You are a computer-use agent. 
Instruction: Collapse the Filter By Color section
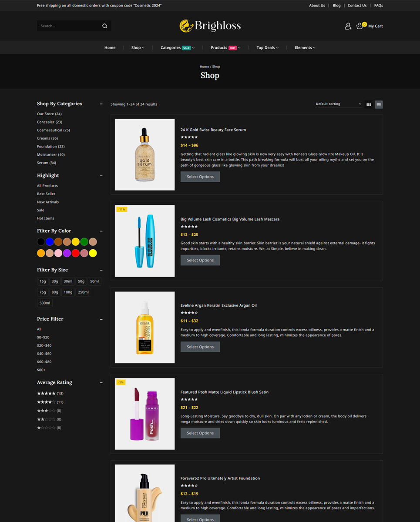pos(101,231)
